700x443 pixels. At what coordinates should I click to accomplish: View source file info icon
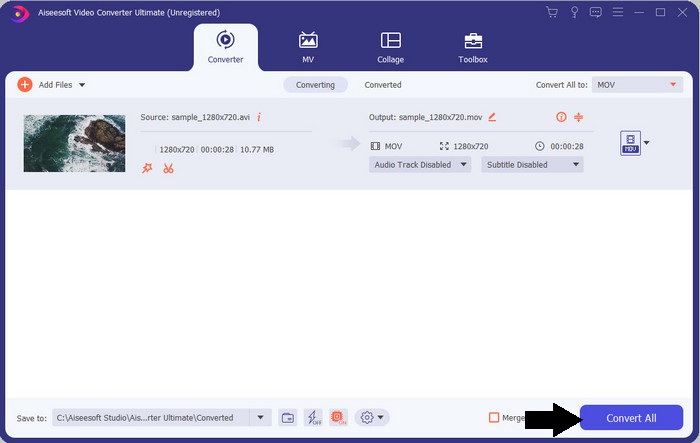click(259, 117)
